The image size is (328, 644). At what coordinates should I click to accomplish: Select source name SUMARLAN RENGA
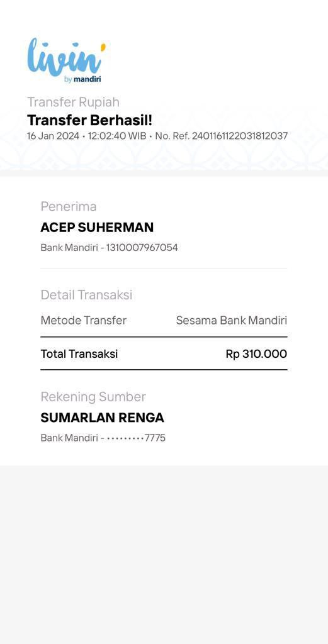click(102, 418)
